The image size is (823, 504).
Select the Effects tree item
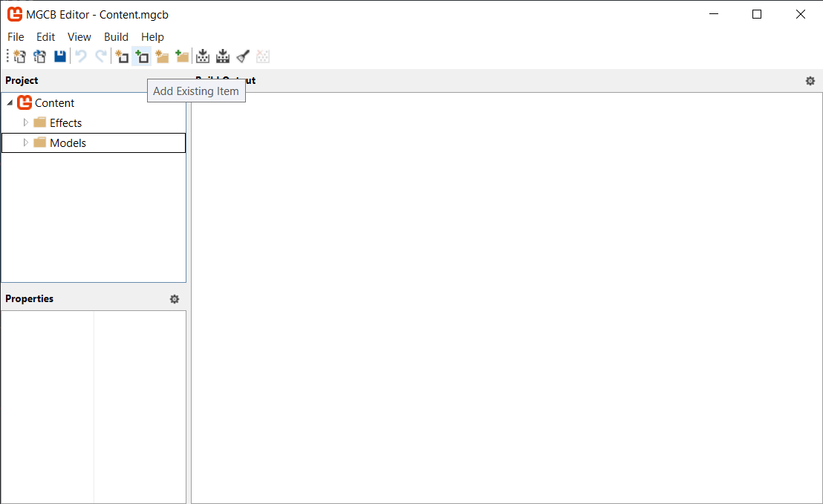click(x=65, y=122)
